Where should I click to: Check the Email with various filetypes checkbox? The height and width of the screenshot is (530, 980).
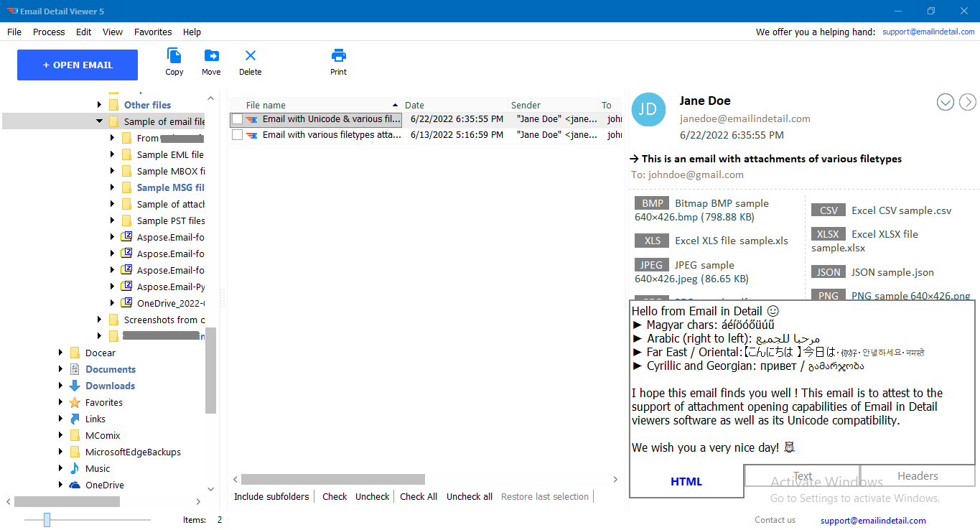pyautogui.click(x=237, y=134)
